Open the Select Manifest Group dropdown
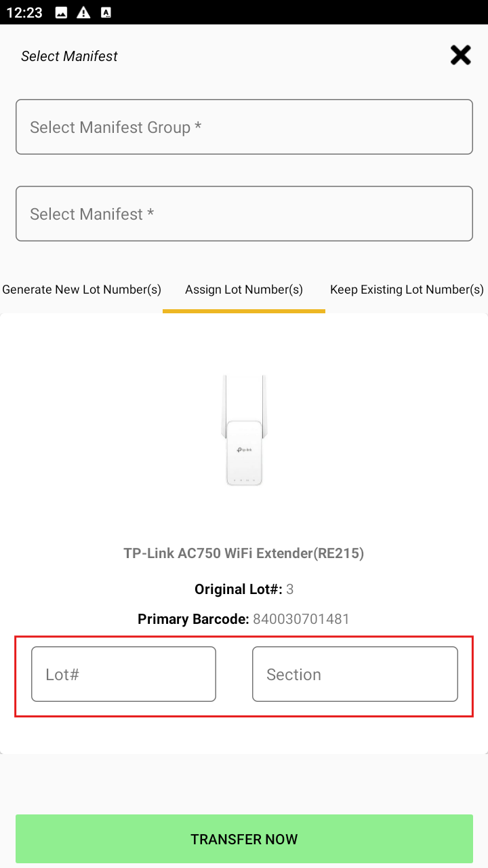 [x=244, y=127]
